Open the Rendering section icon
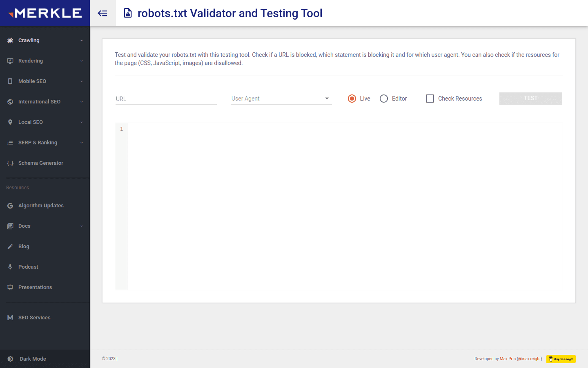588x368 pixels. point(10,61)
